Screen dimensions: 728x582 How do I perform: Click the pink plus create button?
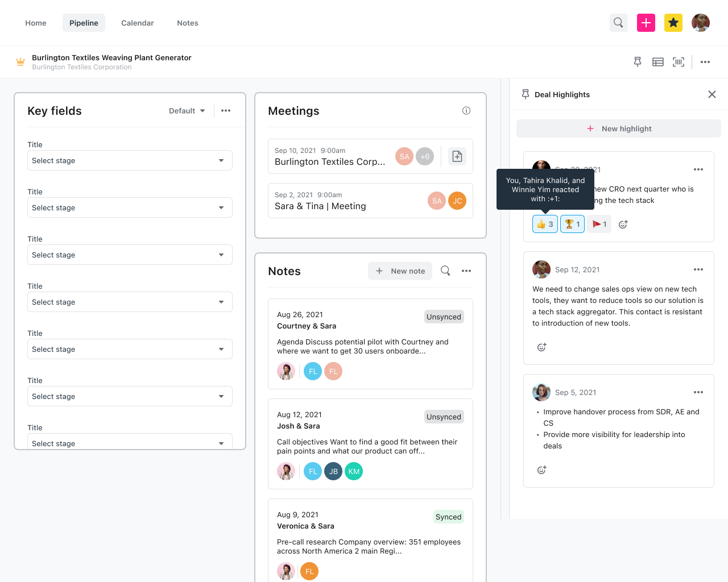click(646, 23)
